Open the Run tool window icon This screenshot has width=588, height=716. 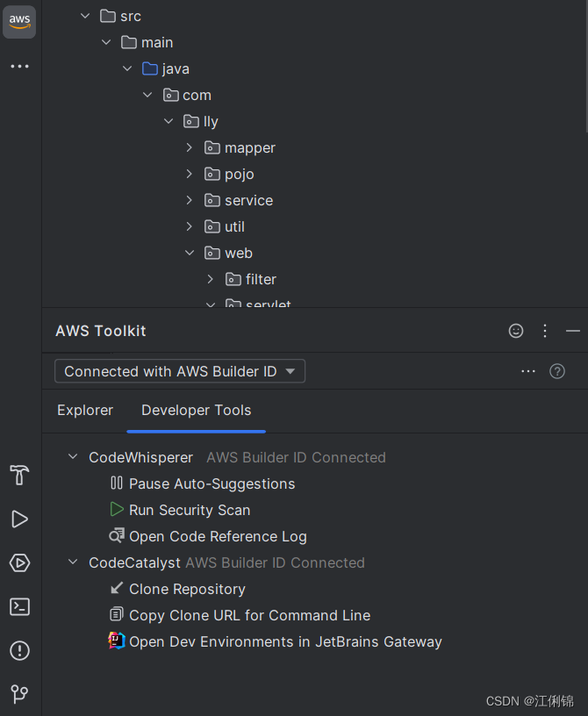(19, 519)
